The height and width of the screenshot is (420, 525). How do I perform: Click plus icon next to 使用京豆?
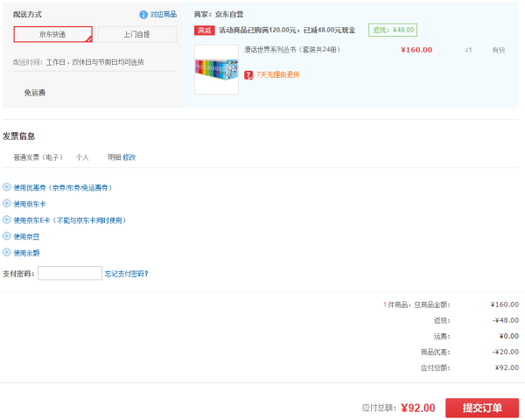[7, 235]
